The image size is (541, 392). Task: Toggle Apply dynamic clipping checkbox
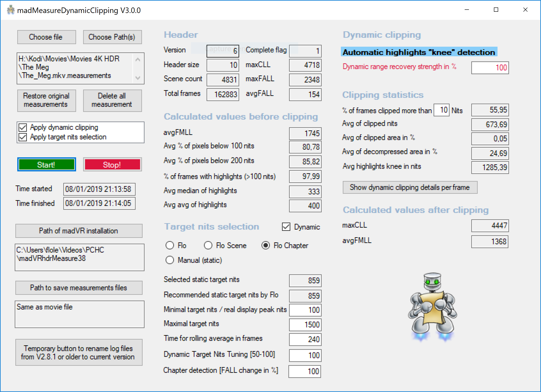point(23,127)
